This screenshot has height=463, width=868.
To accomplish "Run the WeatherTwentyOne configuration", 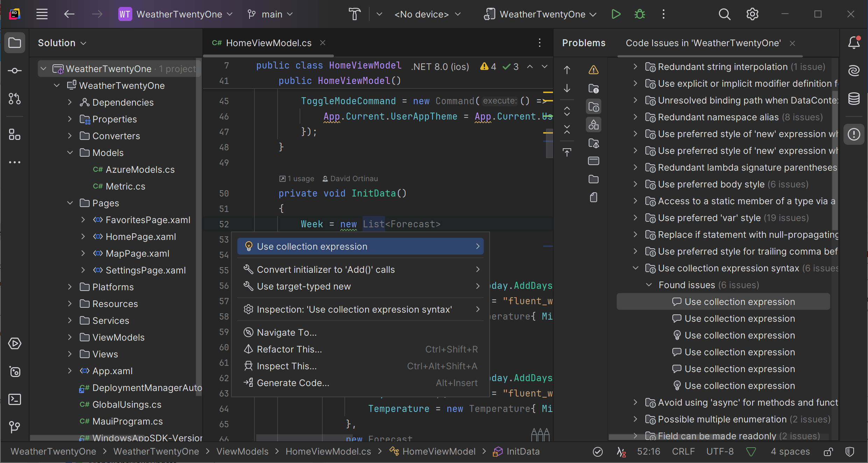I will (616, 14).
